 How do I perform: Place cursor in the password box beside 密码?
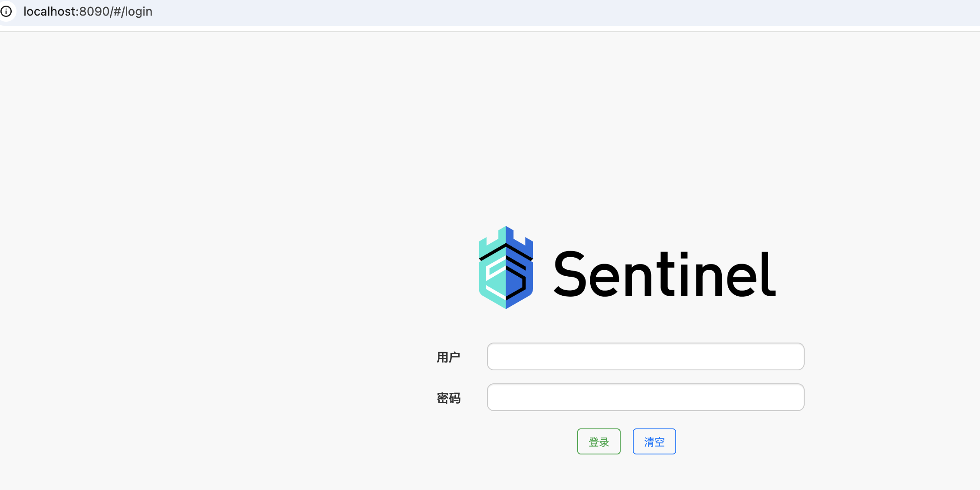[645, 397]
